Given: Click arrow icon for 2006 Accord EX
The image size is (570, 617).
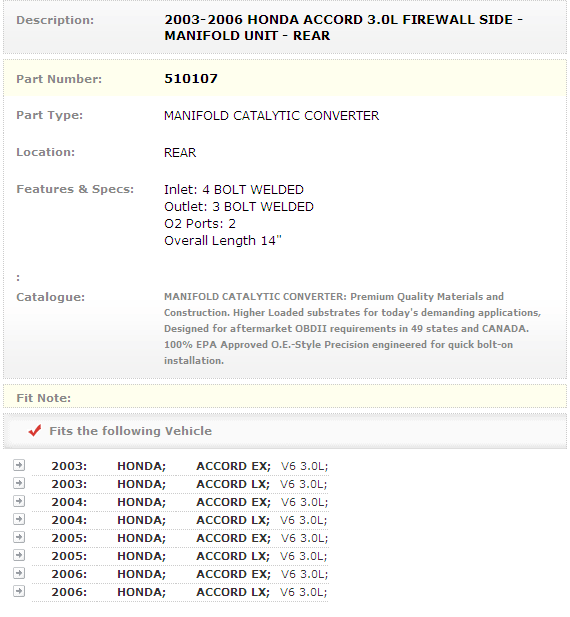Looking at the screenshot, I should click(x=19, y=573).
